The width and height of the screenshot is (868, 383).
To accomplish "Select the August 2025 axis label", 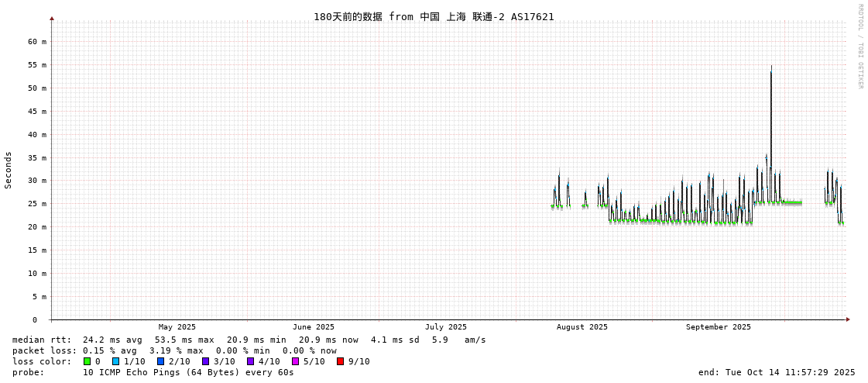I will coord(582,327).
